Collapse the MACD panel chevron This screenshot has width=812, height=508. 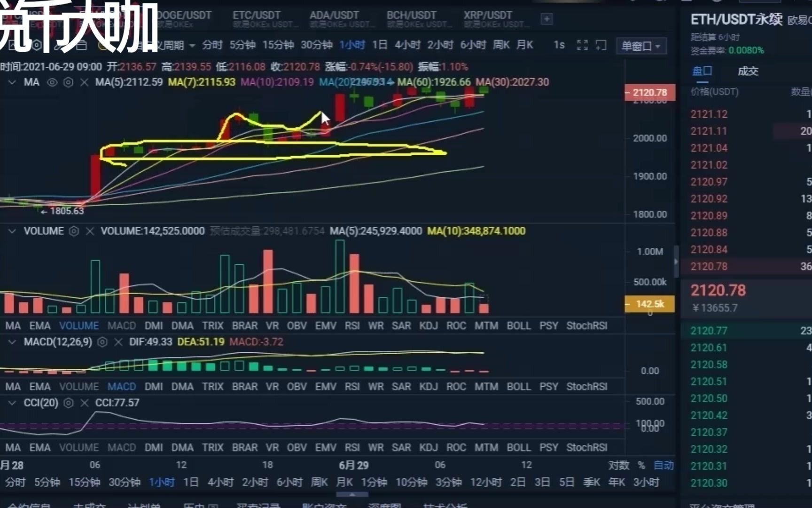pos(12,342)
